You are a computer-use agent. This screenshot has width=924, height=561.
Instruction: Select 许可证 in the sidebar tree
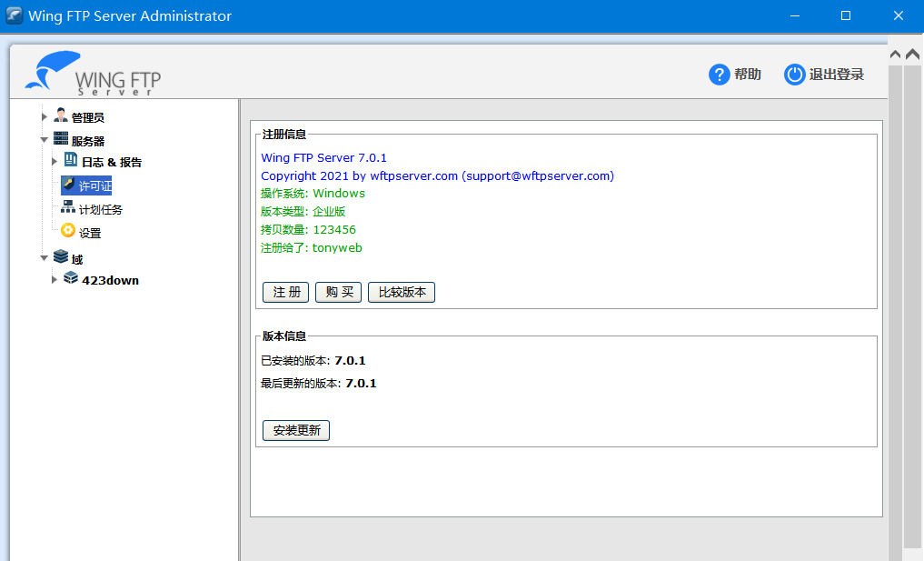coord(94,185)
